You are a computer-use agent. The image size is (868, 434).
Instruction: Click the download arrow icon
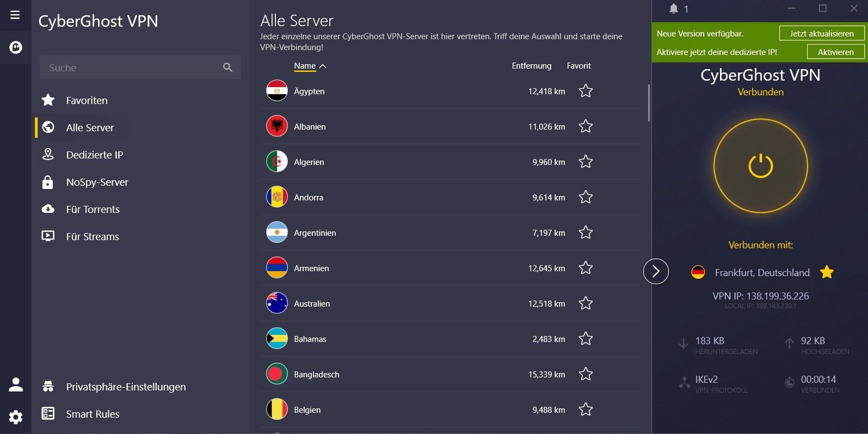tap(684, 344)
